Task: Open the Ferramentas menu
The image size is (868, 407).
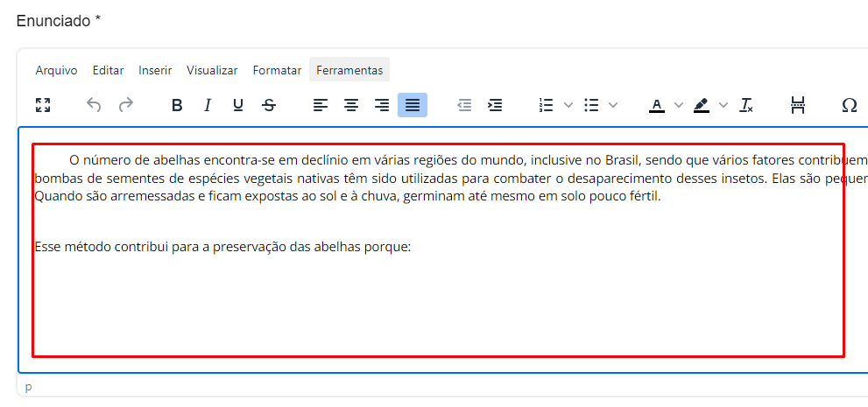Action: click(x=349, y=70)
